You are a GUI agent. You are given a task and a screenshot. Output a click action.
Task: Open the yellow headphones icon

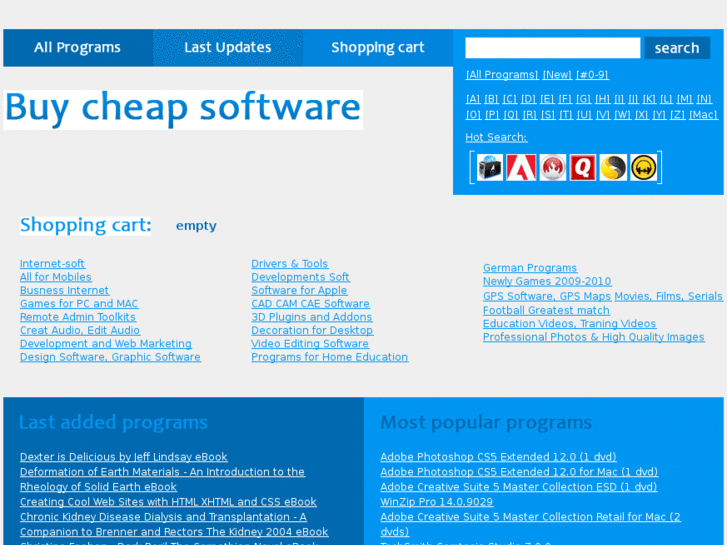point(644,167)
